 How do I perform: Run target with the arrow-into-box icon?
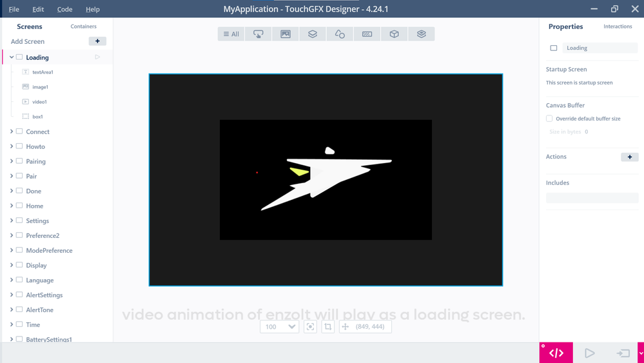click(623, 353)
